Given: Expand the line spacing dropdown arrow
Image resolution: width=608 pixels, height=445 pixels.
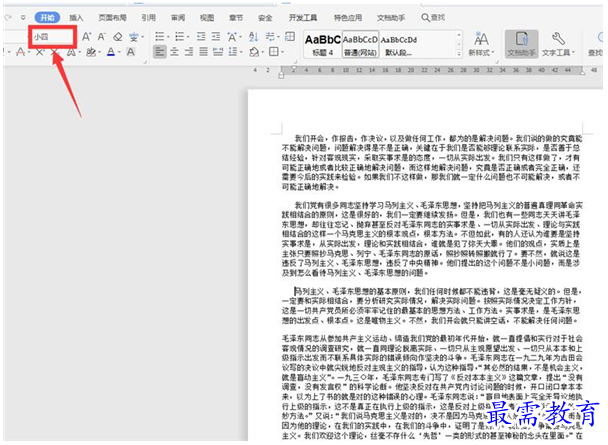Looking at the screenshot, I should pyautogui.click(x=241, y=52).
